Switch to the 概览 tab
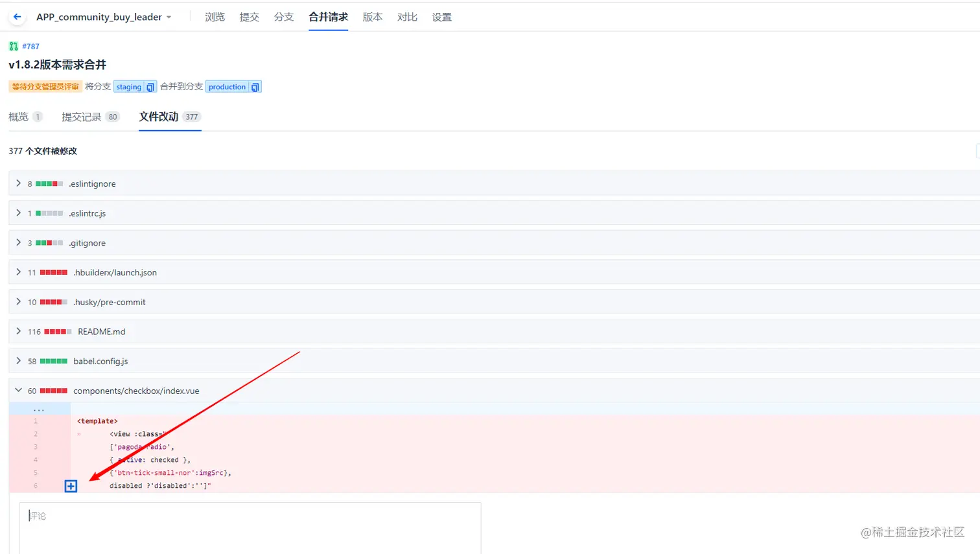The width and height of the screenshot is (980, 554). (x=25, y=117)
